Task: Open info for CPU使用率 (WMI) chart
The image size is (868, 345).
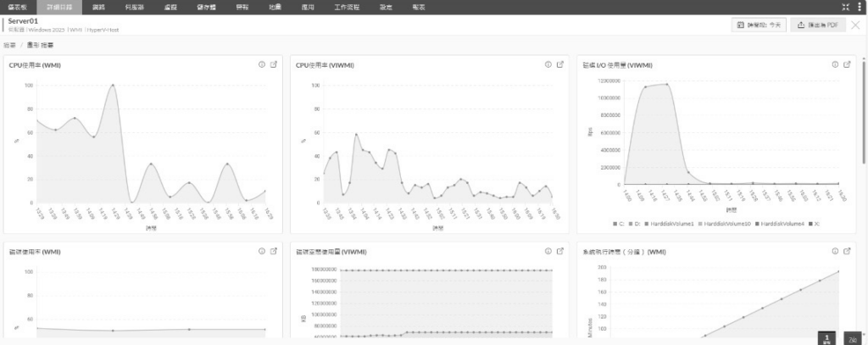Action: [262, 64]
